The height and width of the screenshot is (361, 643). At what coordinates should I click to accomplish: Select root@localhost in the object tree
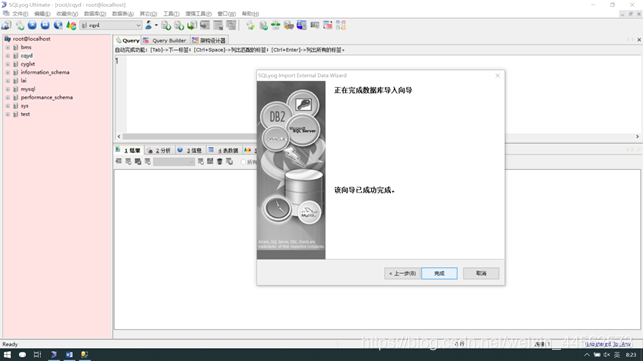pos(31,39)
